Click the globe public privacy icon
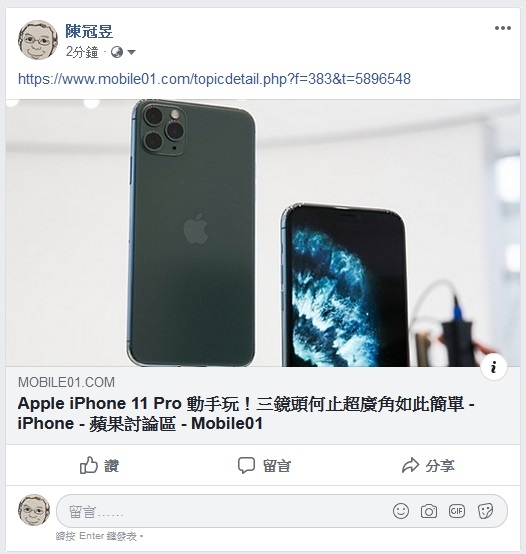 [117, 53]
